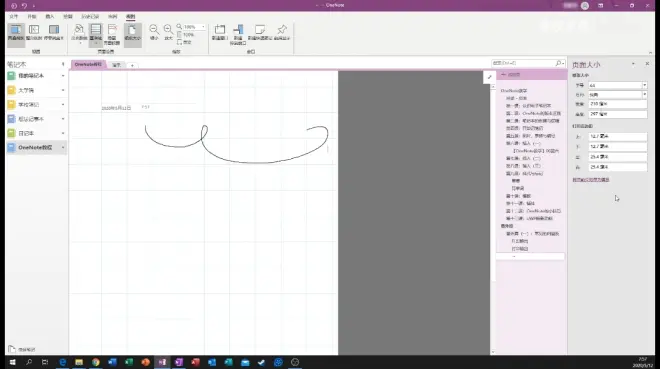Click the page width input field

617,104
